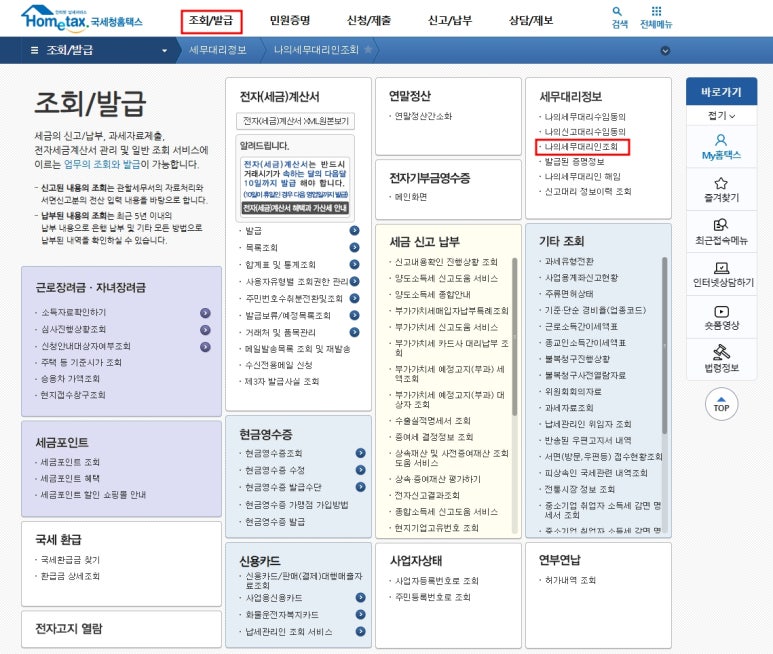This screenshot has width=773, height=654.
Task: Open the 민원증명 menu
Action: tap(290, 20)
